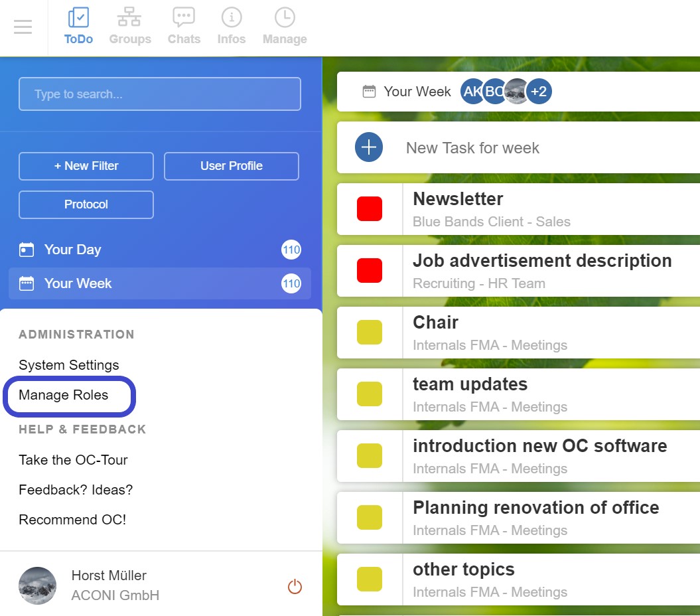Click the ACONI GmbH company name
700x616 pixels.
115,595
